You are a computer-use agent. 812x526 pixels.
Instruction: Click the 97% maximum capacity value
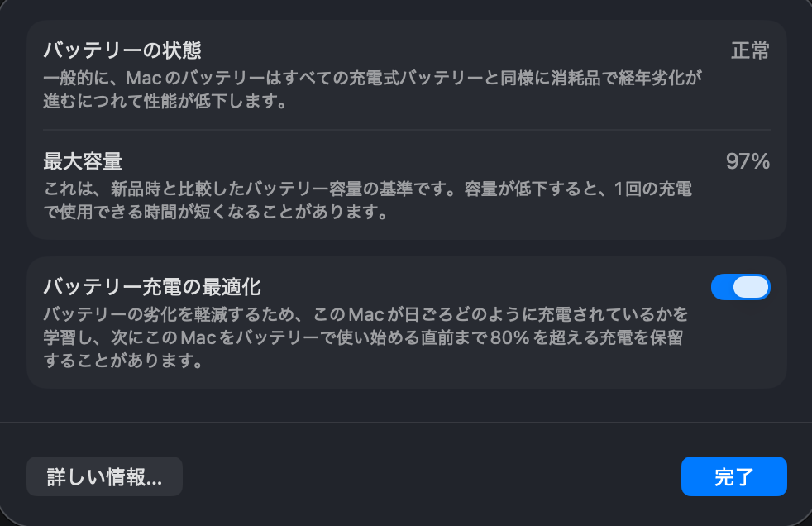(x=748, y=161)
